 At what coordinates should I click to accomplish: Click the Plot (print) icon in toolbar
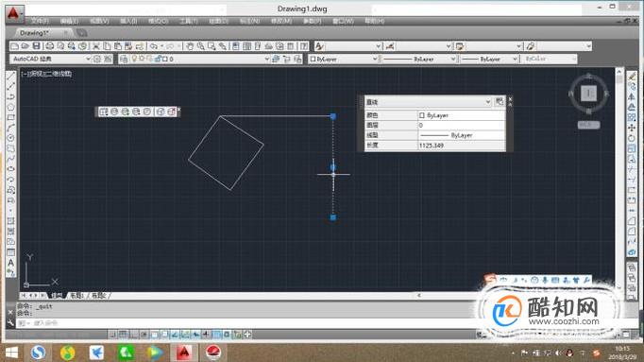click(50, 46)
